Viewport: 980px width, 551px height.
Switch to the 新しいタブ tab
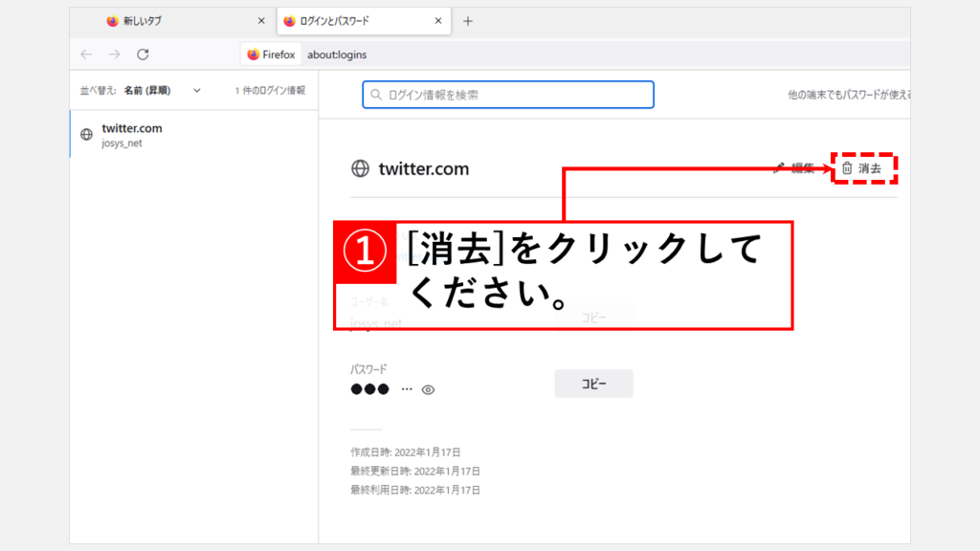(172, 21)
